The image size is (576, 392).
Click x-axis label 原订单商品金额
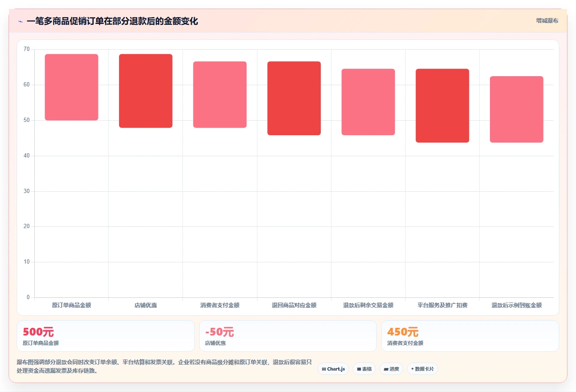tap(72, 305)
